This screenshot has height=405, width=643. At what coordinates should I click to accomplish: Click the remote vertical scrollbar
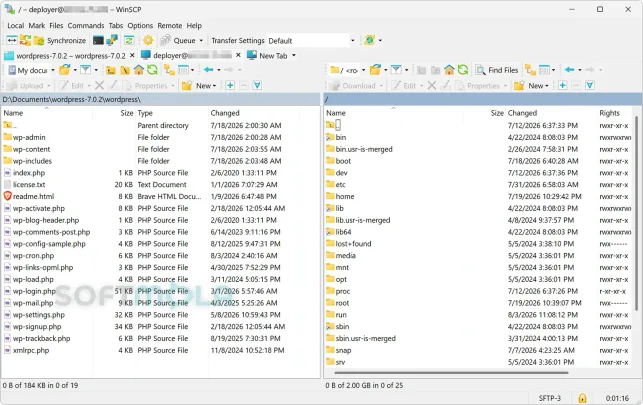click(636, 213)
